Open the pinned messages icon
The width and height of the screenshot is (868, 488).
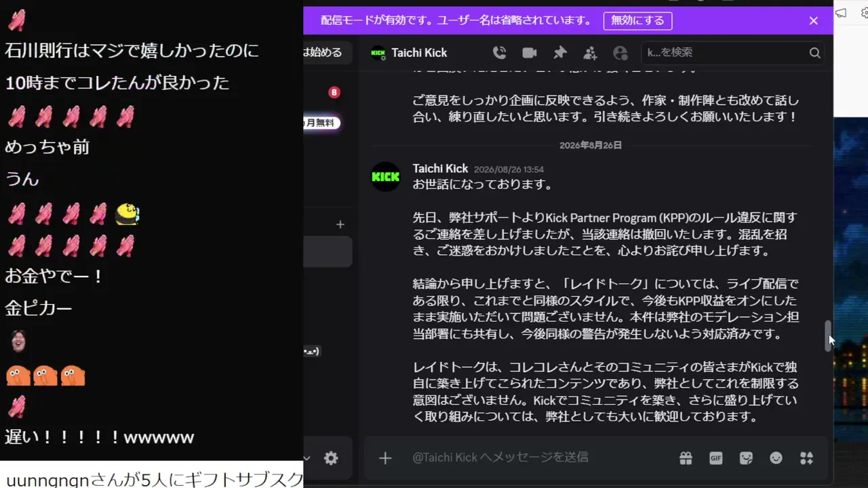(x=559, y=53)
